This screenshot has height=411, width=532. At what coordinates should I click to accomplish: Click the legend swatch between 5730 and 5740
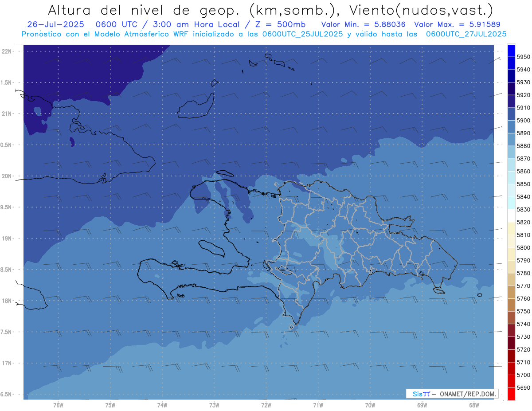(511, 330)
